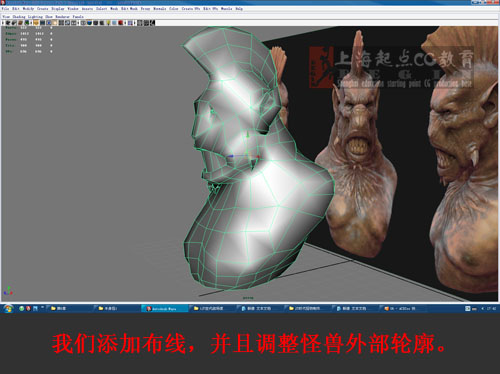Click the 'UVs' heads-up display label
This screenshot has width=500, height=374.
coord(9,52)
